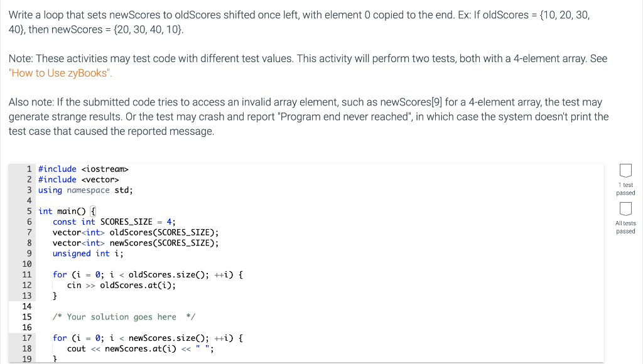Open the "How to Use zyBooks" link
Image resolution: width=643 pixels, height=364 pixels.
point(60,73)
